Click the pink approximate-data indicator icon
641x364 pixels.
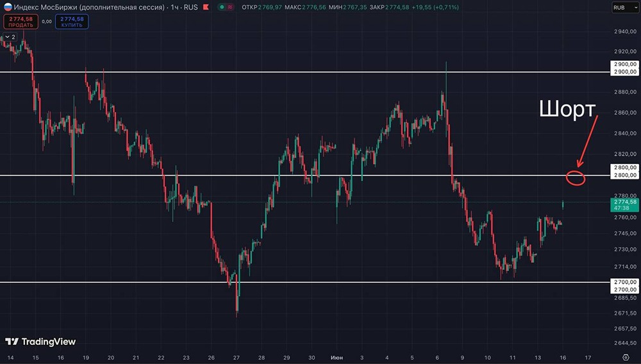(x=231, y=7)
